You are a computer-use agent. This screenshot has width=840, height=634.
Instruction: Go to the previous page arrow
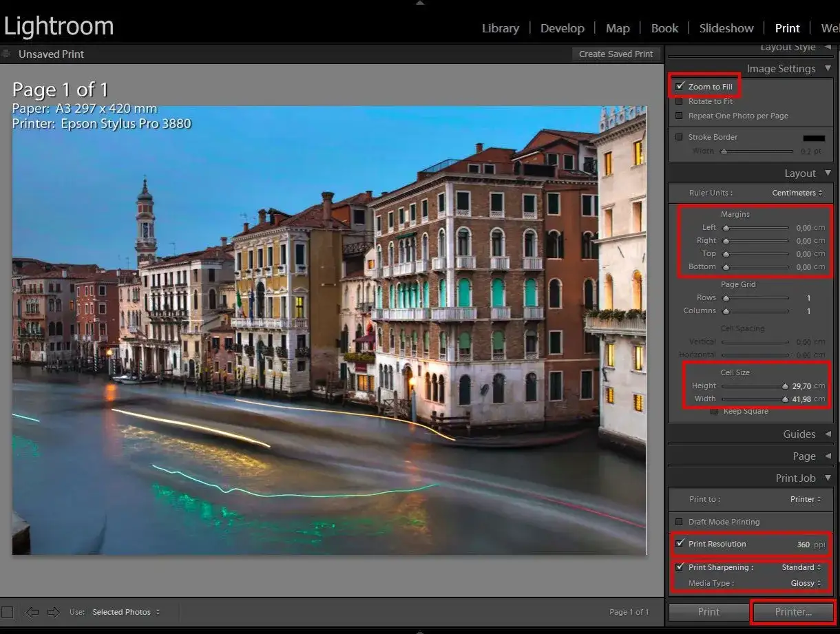(32, 612)
